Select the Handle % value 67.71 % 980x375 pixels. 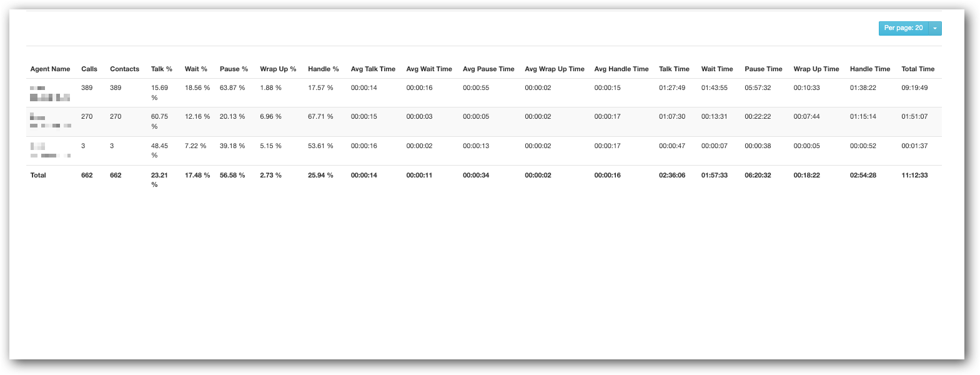click(x=320, y=117)
